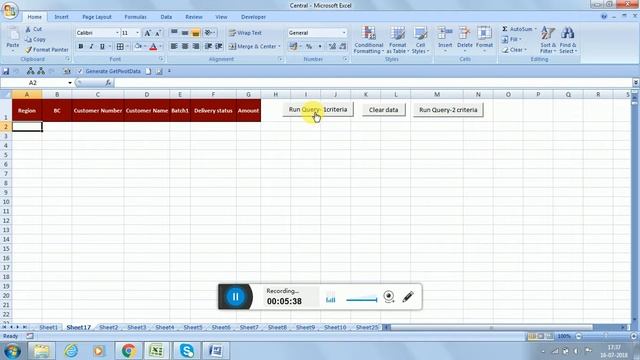640x360 pixels.
Task: Adjust the zoom slider in status bar
Action: tap(606, 336)
